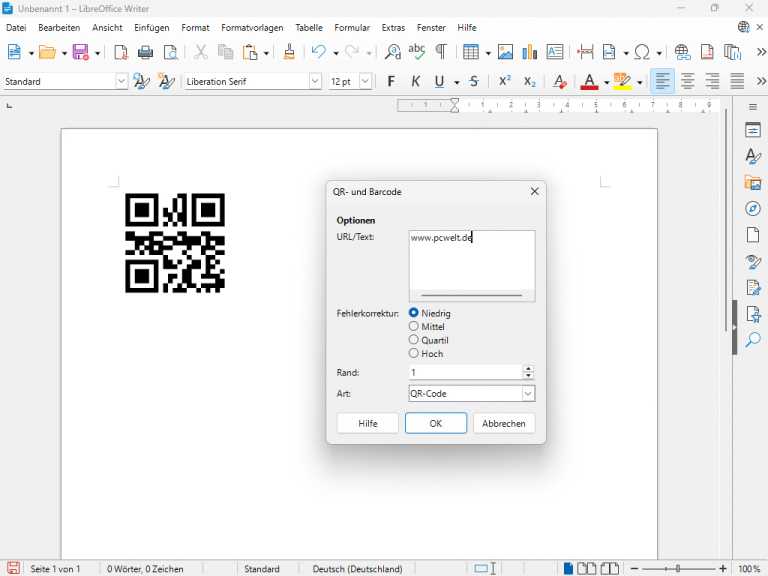This screenshot has height=576, width=768.
Task: Expand the underline style dropdown arrow
Action: pyautogui.click(x=456, y=82)
